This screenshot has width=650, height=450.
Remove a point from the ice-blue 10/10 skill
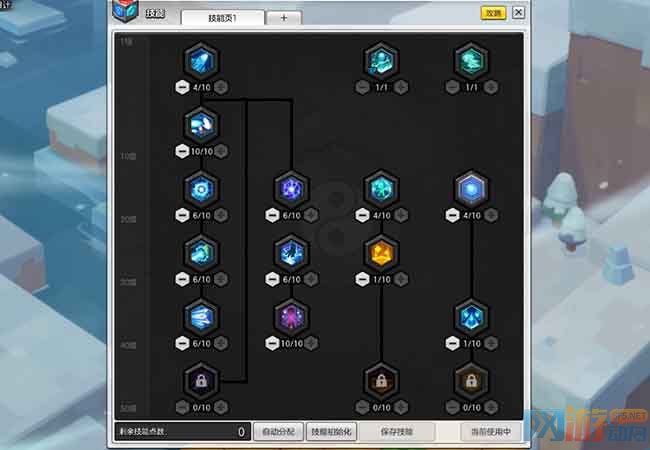click(182, 151)
